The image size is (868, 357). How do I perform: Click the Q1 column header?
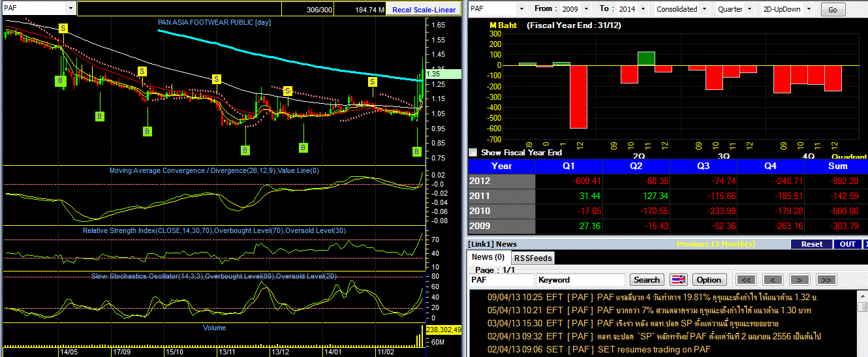(x=568, y=166)
